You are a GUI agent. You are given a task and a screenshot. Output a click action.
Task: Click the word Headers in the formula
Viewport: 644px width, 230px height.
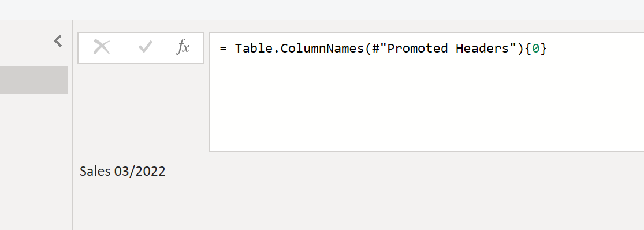click(482, 49)
